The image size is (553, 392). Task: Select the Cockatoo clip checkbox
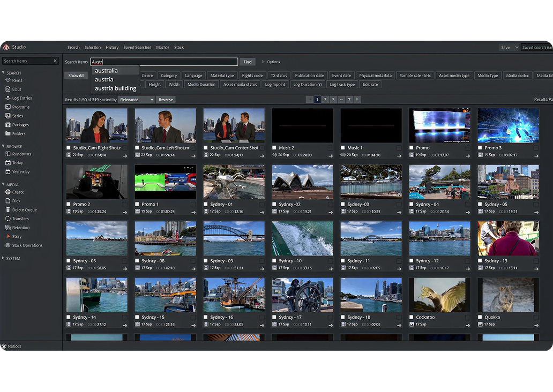coord(412,318)
